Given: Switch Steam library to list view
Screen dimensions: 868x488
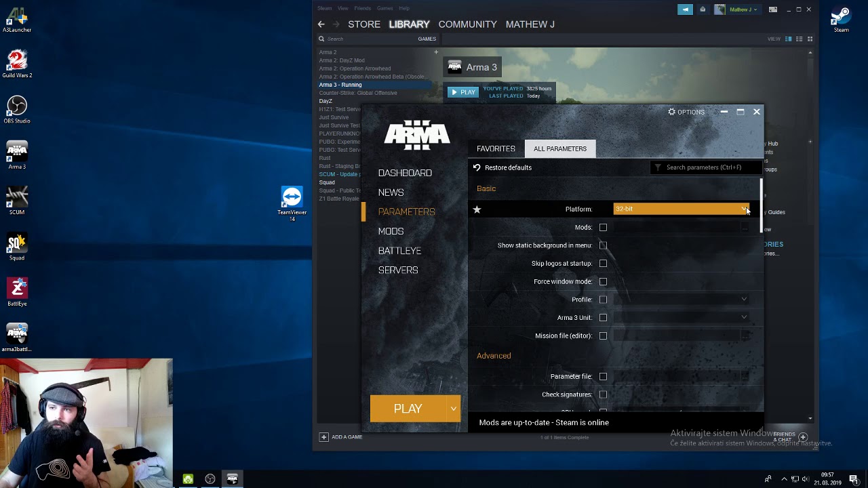Looking at the screenshot, I should 799,39.
